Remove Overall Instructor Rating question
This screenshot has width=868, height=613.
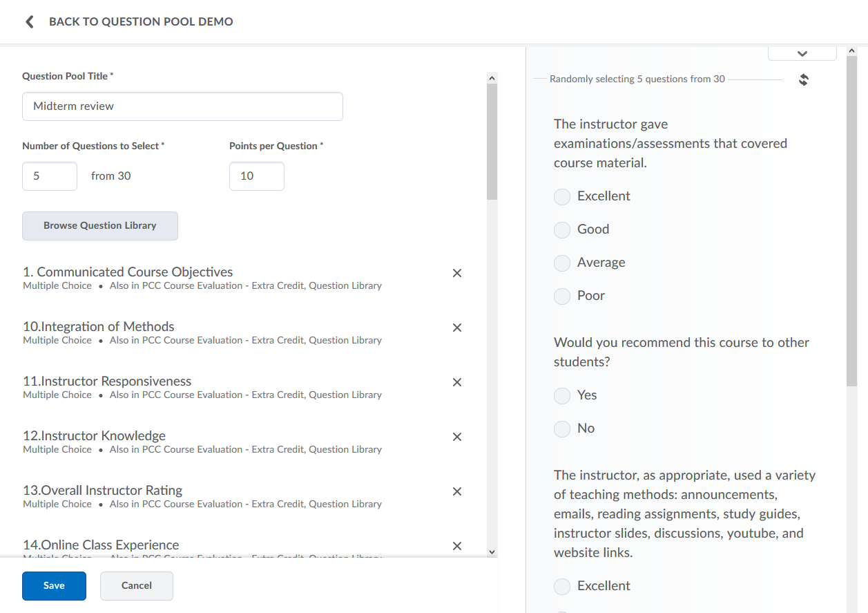pos(456,491)
